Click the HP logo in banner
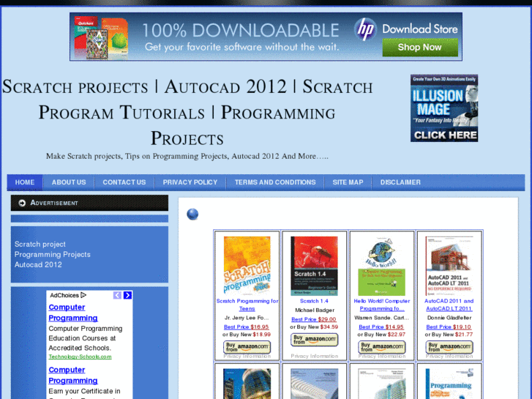 point(365,29)
